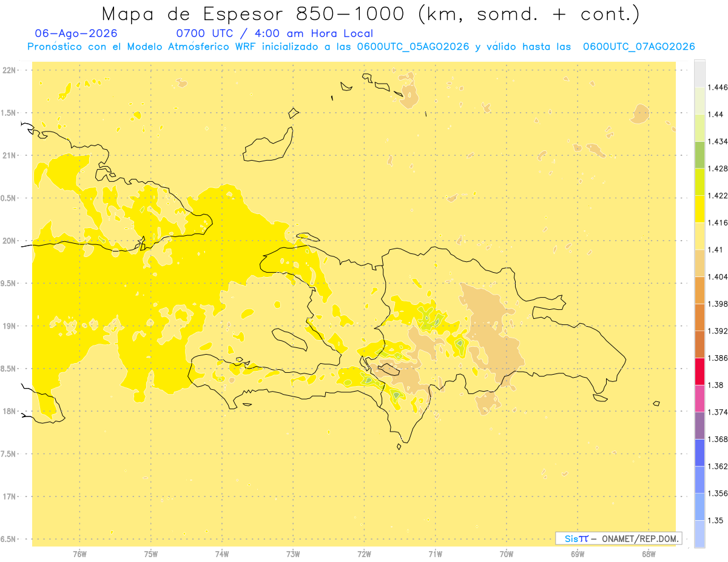
Task: Click the colorbar value 1.434
Action: pyautogui.click(x=718, y=141)
